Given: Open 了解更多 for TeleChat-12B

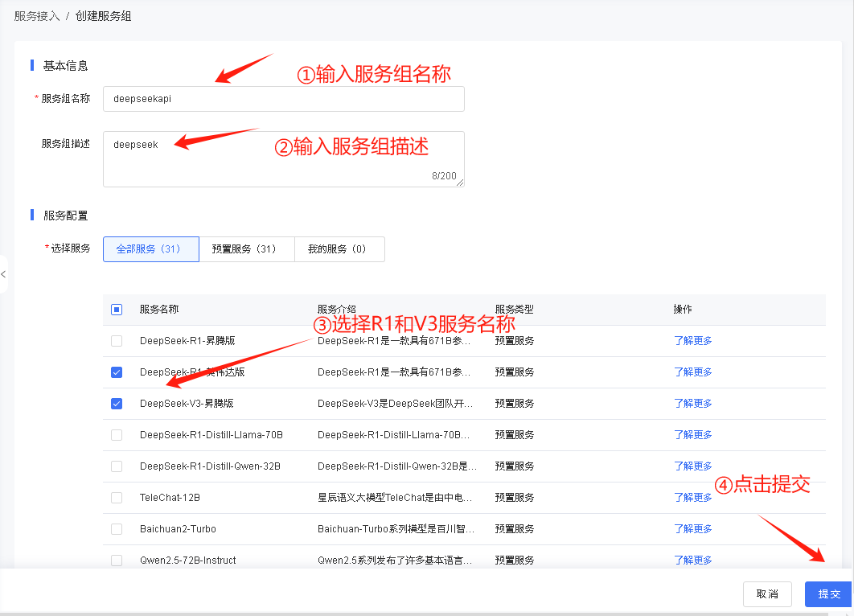Looking at the screenshot, I should [693, 498].
